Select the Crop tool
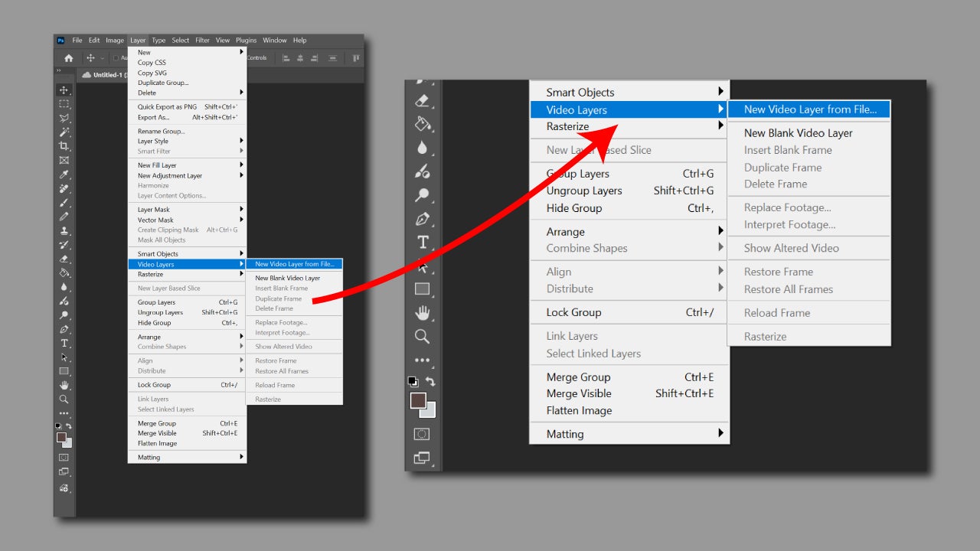The image size is (980, 551). [64, 146]
